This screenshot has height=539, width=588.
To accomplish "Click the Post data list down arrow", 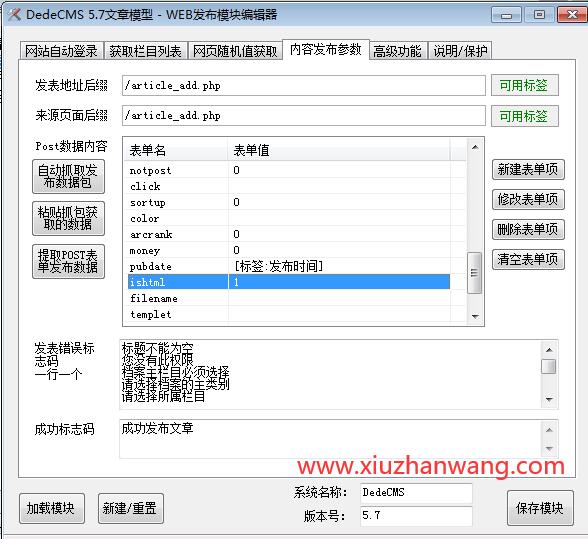I will pyautogui.click(x=475, y=317).
